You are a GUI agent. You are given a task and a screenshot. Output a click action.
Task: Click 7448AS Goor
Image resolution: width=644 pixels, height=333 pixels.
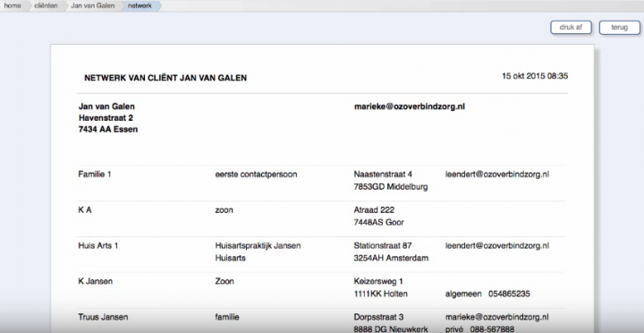[378, 222]
